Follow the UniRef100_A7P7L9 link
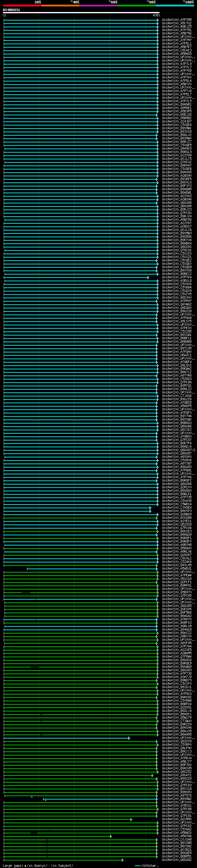The width and height of the screenshot is (197, 868). (177, 64)
